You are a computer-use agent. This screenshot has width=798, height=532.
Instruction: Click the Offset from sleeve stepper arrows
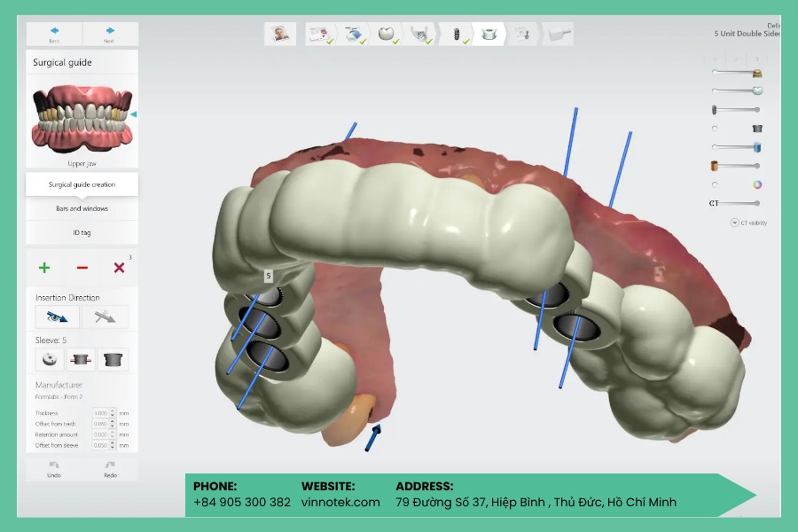(x=113, y=445)
